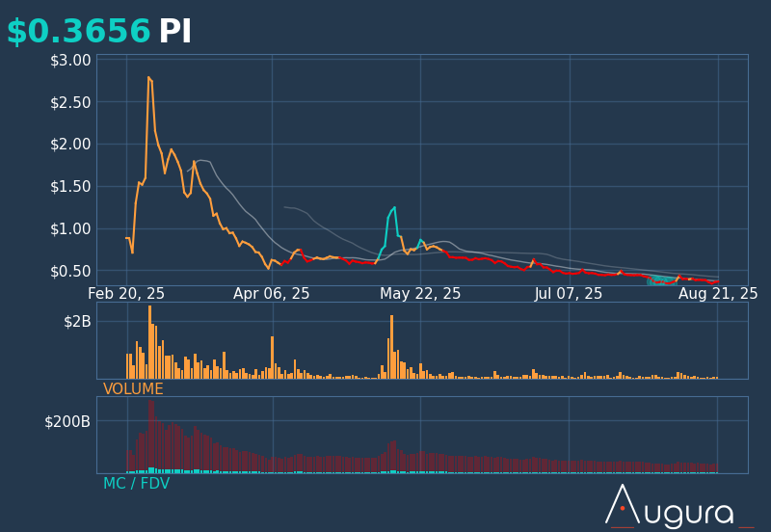Click the Aug 21, 25 date label
This screenshot has width=771, height=532.
tap(718, 294)
